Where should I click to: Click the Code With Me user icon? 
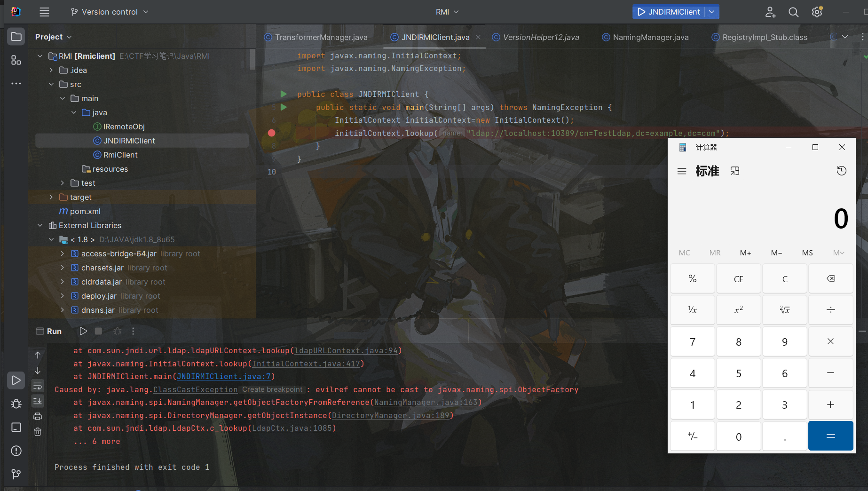[770, 12]
